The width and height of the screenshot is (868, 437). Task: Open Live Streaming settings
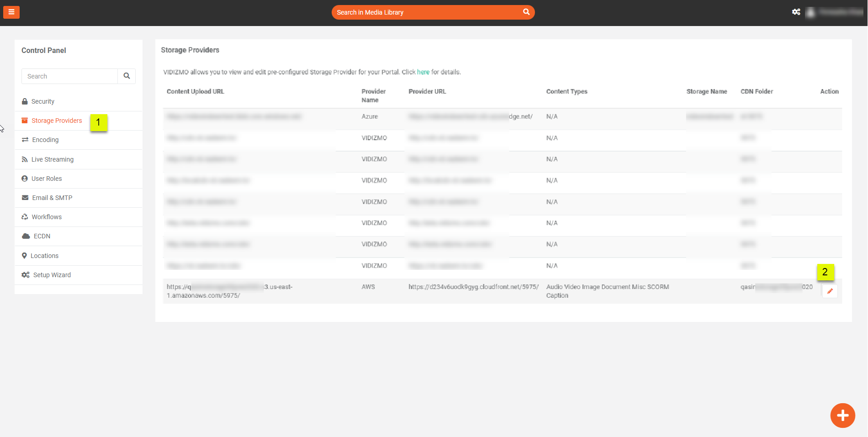tap(52, 159)
